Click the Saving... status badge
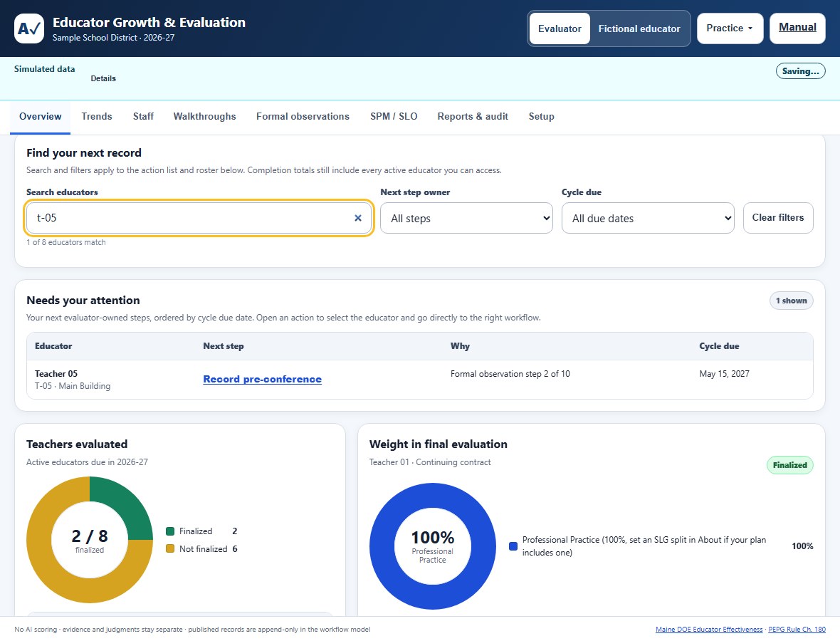This screenshot has height=641, width=840. tap(800, 71)
